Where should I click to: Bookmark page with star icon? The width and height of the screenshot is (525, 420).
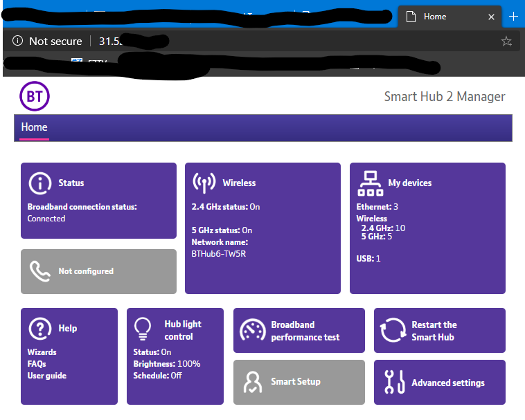click(x=506, y=42)
